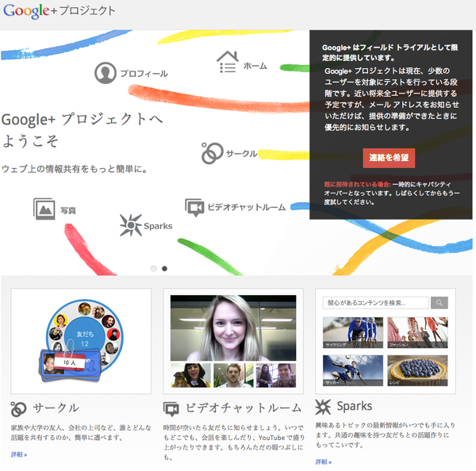Click the couple video thumbnail
Viewport: 476px width, 471px height.
pyautogui.click(x=276, y=375)
